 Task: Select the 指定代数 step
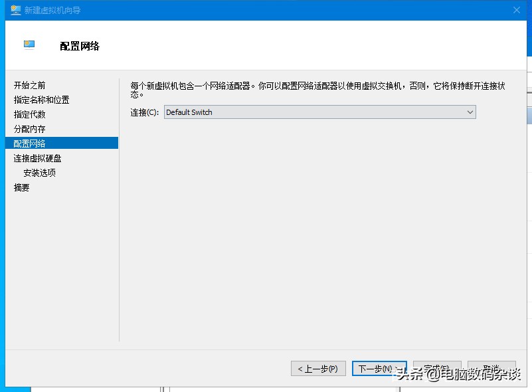(x=29, y=114)
